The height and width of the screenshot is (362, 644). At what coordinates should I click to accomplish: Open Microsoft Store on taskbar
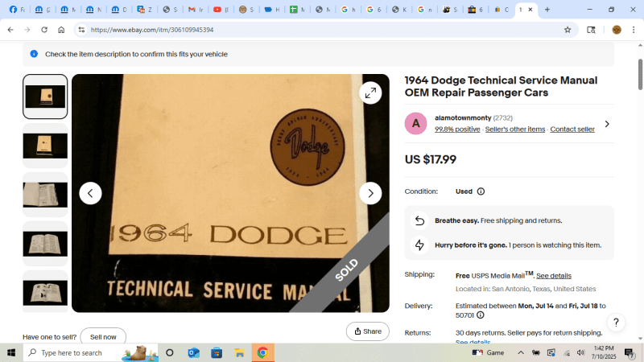coord(217,352)
